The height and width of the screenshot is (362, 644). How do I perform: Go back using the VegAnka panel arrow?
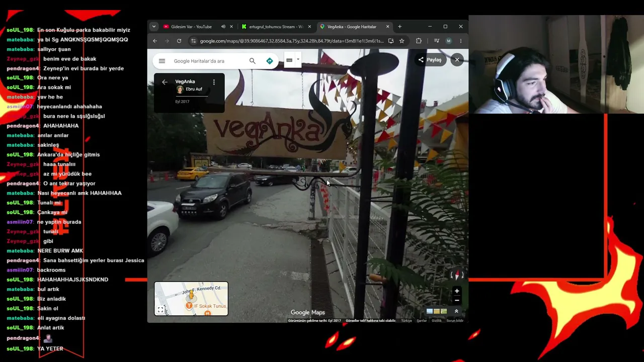coord(165,82)
